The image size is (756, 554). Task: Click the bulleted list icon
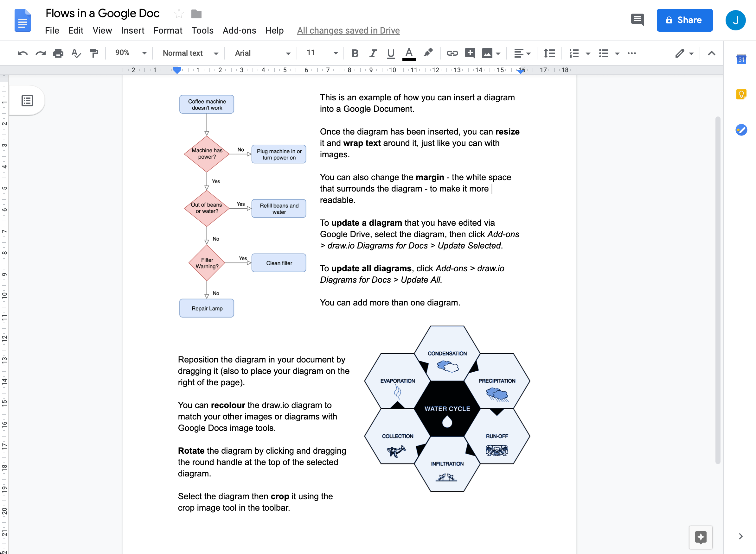tap(602, 54)
